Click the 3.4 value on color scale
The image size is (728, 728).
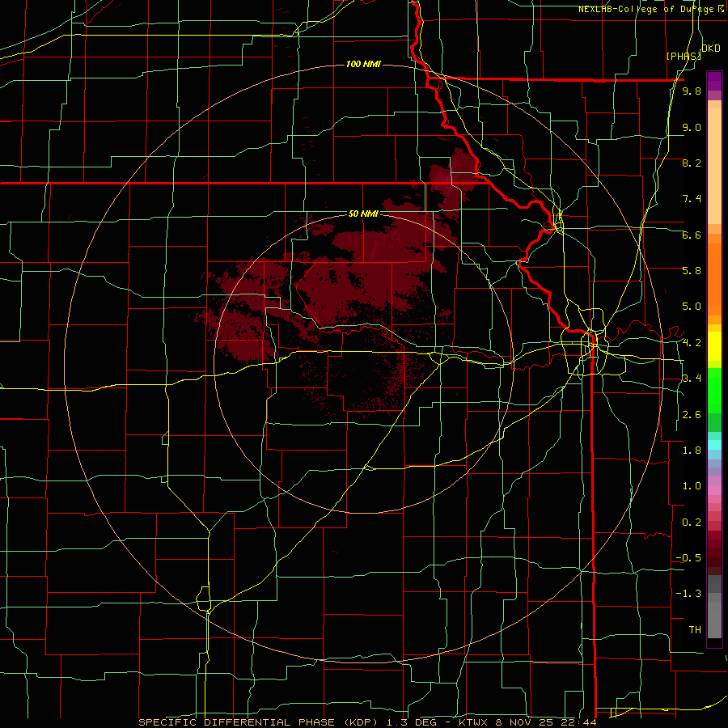[692, 379]
